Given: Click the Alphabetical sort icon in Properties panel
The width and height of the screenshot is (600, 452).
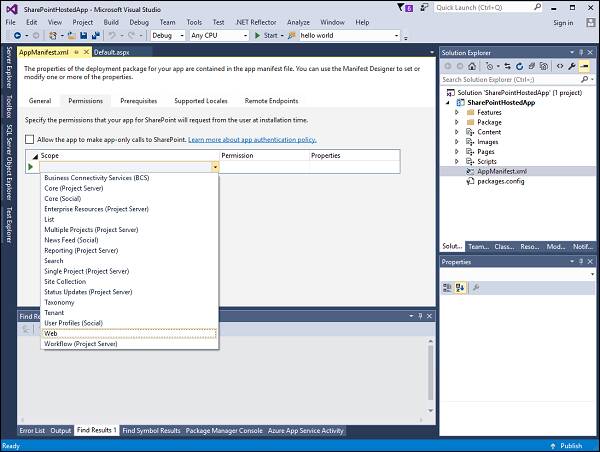Looking at the screenshot, I should pos(459,287).
